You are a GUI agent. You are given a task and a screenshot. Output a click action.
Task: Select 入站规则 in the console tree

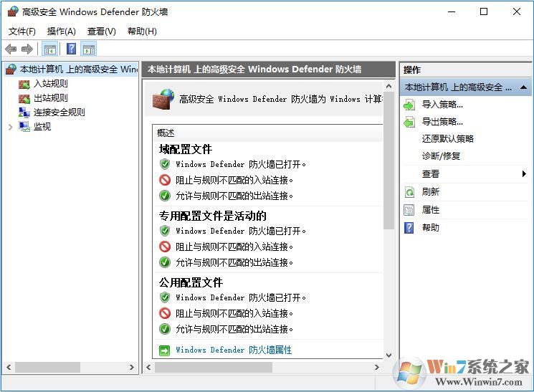pos(51,84)
